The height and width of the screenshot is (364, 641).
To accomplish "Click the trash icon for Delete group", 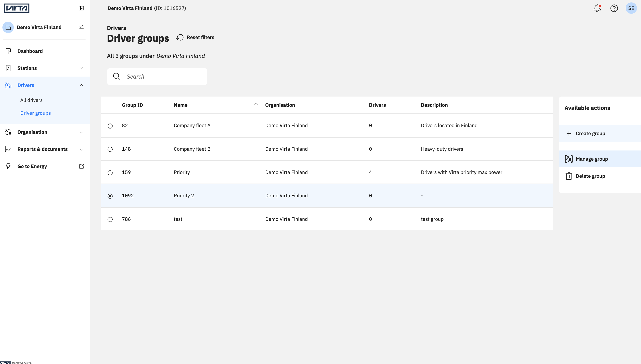I will (x=569, y=176).
